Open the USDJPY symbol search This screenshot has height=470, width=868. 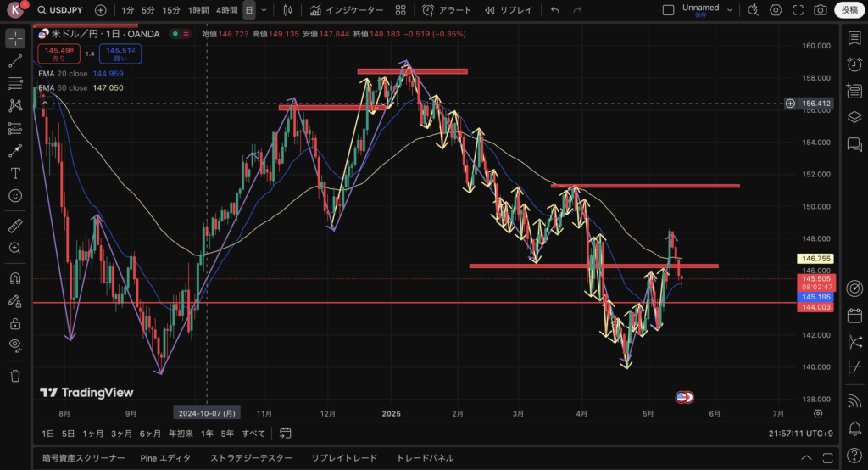(x=60, y=10)
